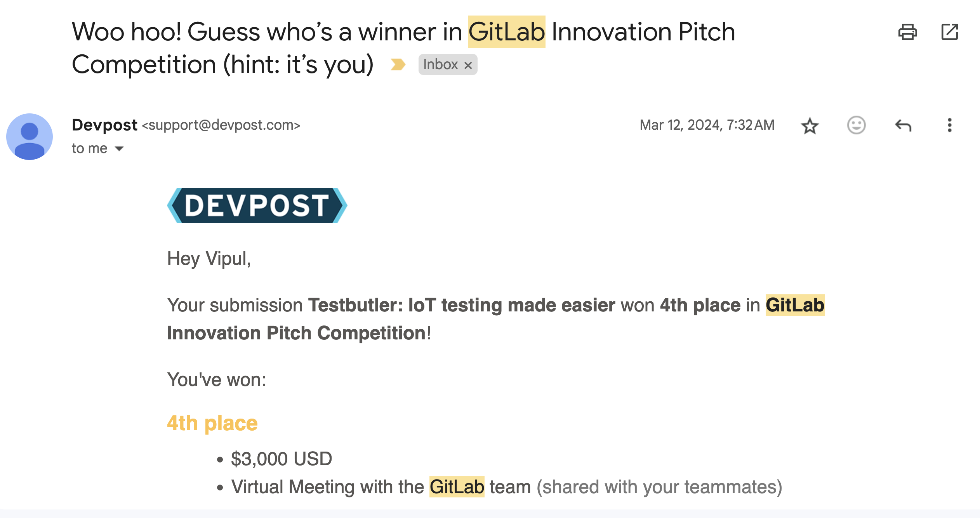The image size is (980, 518).
Task: Expand the 'to me' recipient details
Action: point(119,148)
